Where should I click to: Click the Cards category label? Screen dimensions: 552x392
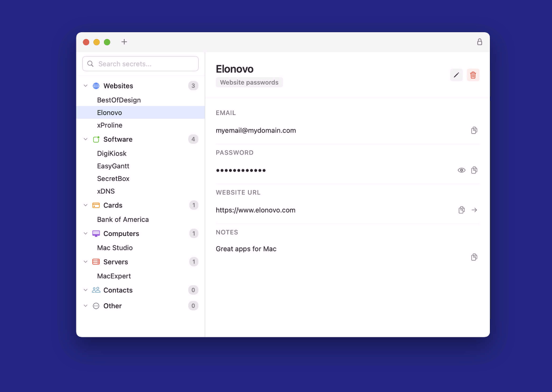tap(113, 205)
